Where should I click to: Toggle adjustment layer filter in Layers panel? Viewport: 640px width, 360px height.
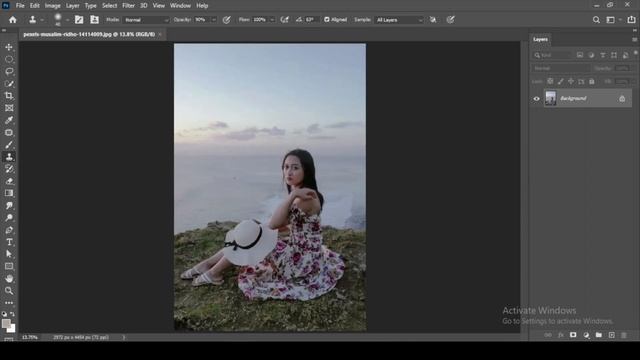tap(591, 55)
